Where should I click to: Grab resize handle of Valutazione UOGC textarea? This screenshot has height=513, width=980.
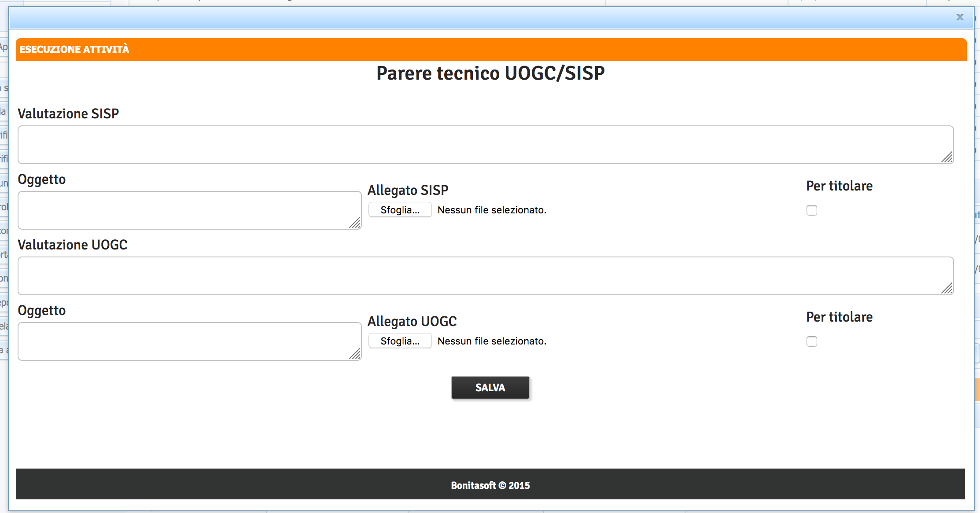(x=947, y=289)
